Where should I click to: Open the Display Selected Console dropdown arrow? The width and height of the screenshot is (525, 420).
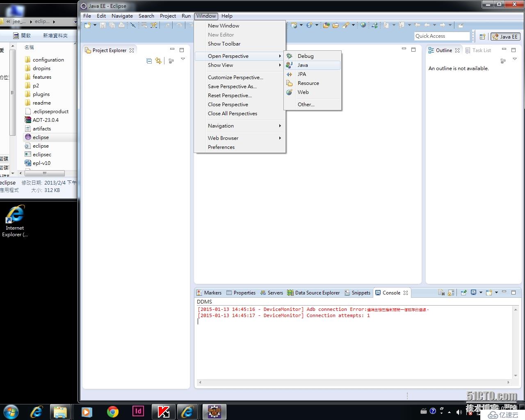click(481, 292)
